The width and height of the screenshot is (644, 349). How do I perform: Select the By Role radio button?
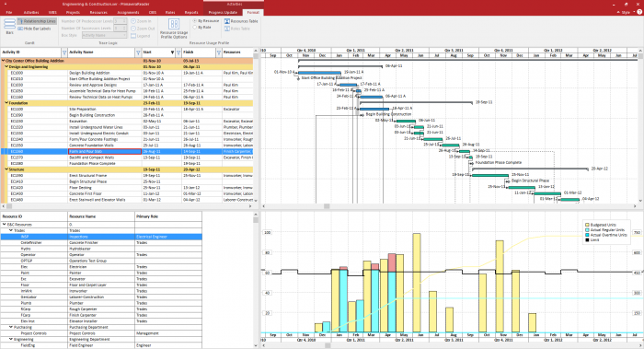[195, 27]
